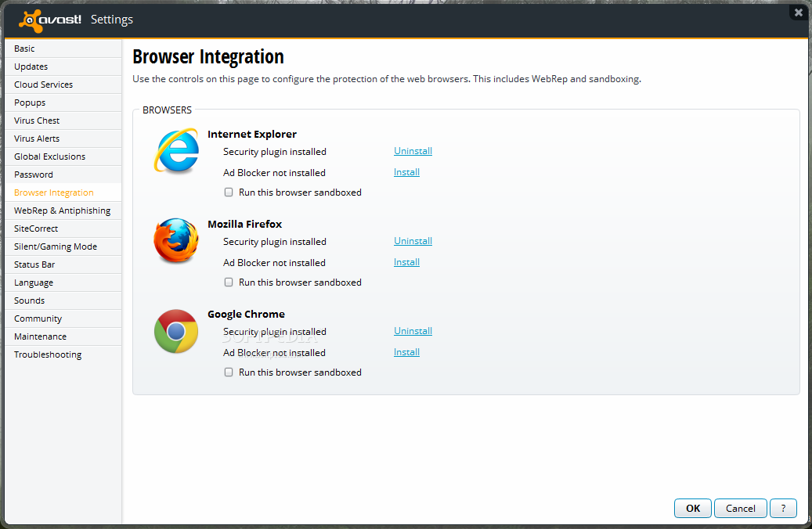The image size is (812, 529).
Task: Click the Cancel button
Action: coord(741,509)
